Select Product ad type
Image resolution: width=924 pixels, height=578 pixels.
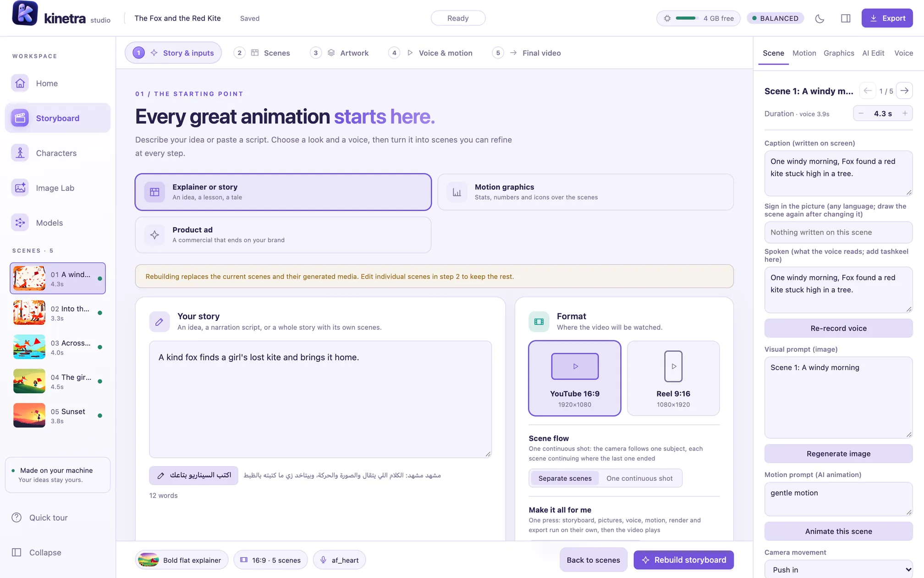pos(283,234)
